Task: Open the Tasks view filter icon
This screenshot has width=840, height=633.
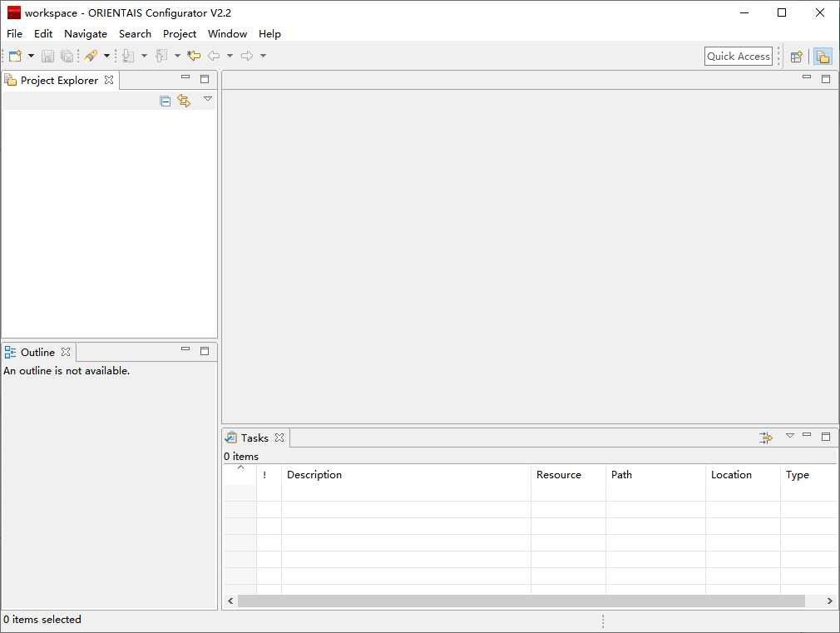Action: (x=765, y=438)
